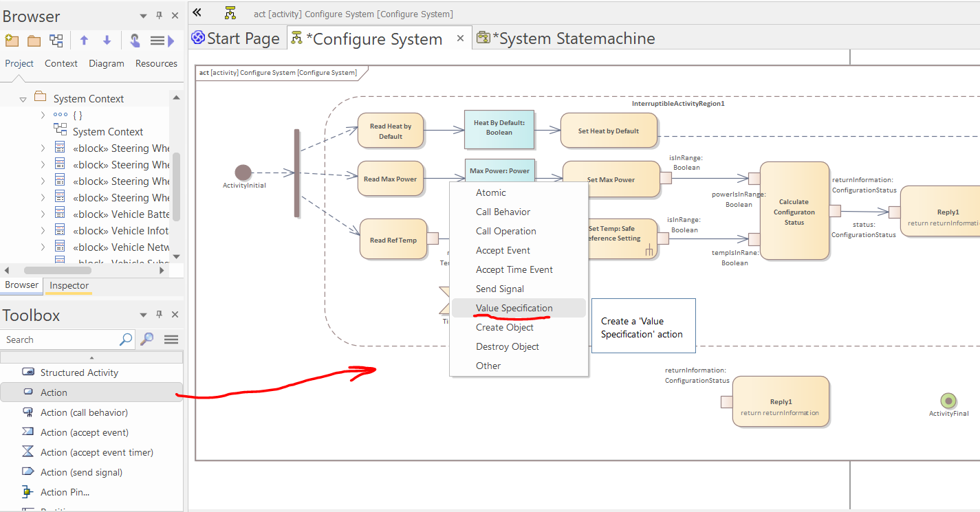Open the Toolbox hamburger menu
The height and width of the screenshot is (512, 980).
[171, 340]
